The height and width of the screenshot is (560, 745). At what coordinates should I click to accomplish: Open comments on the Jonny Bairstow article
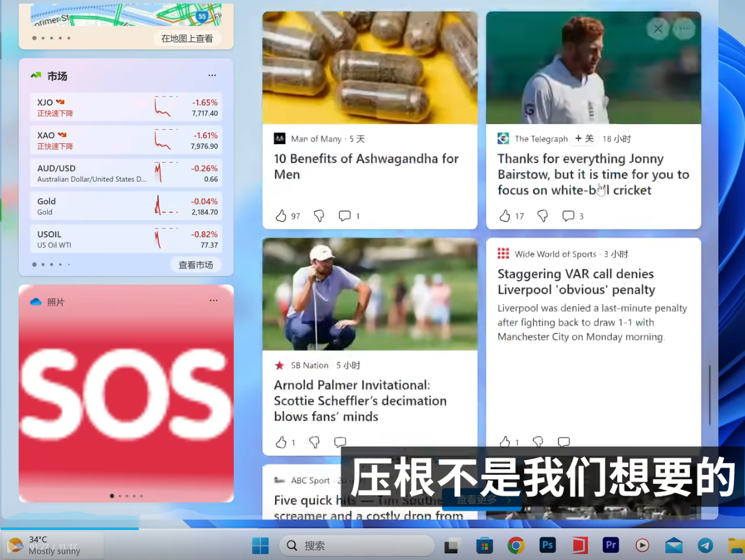[x=568, y=216]
